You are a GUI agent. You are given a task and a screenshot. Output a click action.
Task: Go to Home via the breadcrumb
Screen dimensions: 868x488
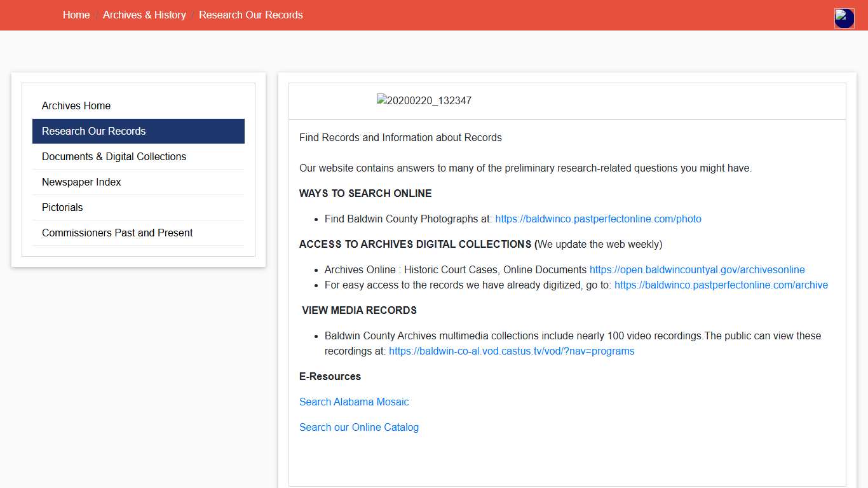pyautogui.click(x=76, y=15)
